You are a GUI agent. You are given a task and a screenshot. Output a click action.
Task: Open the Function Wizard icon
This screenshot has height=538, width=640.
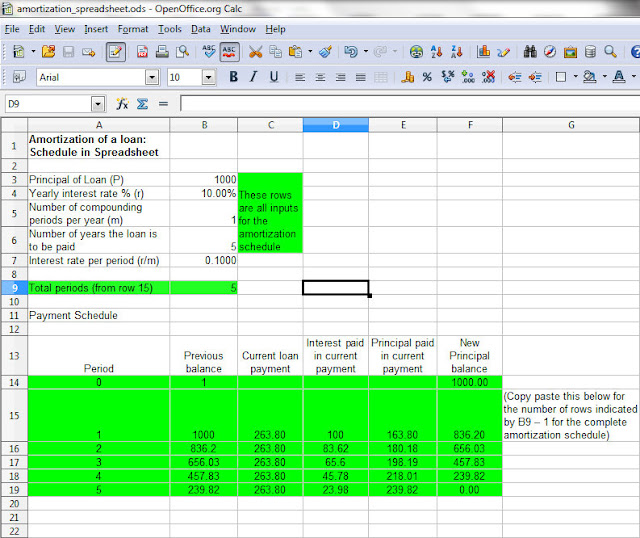click(122, 104)
